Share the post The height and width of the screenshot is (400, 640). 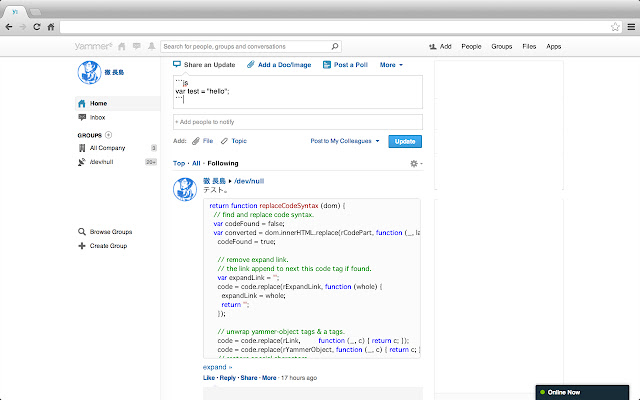[249, 378]
